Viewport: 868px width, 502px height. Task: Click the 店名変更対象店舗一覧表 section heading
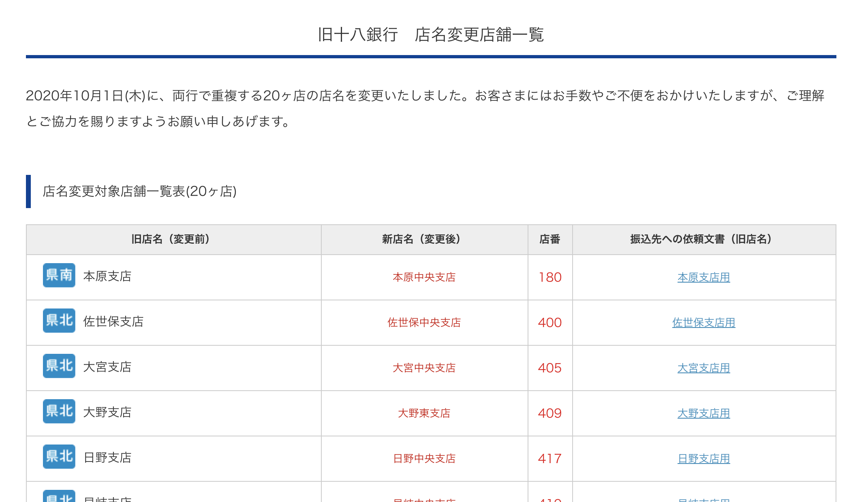pyautogui.click(x=139, y=191)
